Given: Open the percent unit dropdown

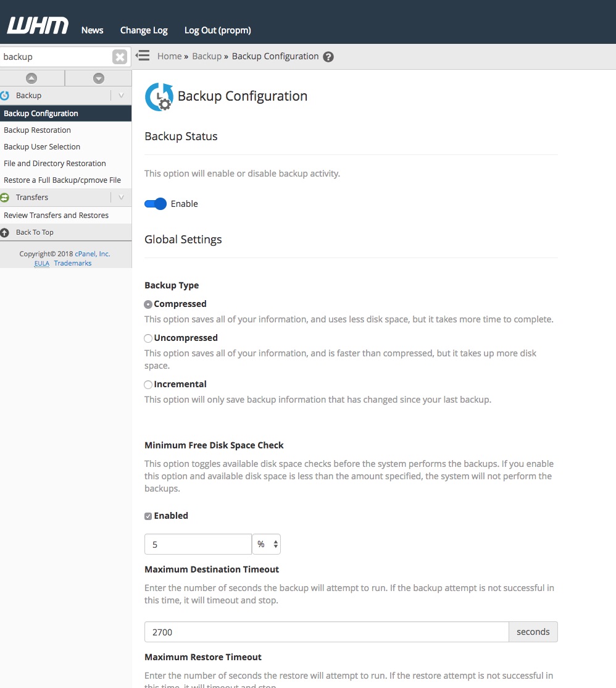Looking at the screenshot, I should tap(267, 544).
